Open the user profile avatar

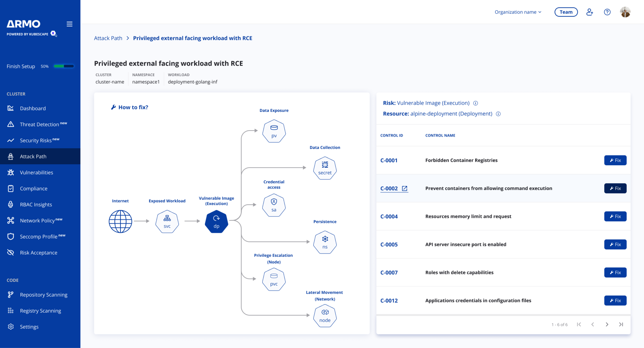(625, 12)
